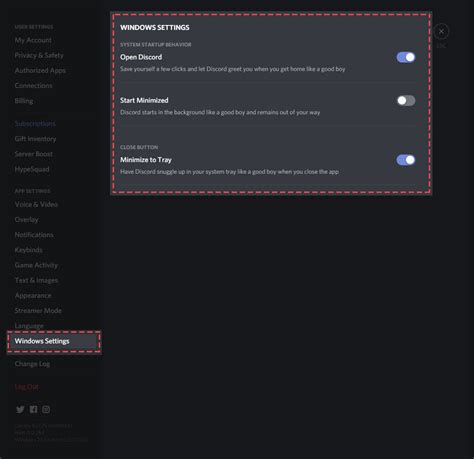Open HypeSquad settings
Image resolution: width=474 pixels, height=459 pixels.
point(32,169)
